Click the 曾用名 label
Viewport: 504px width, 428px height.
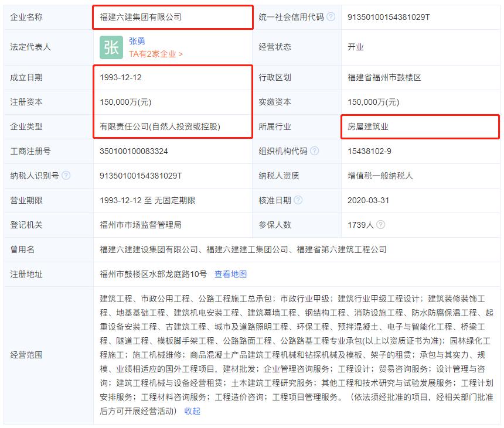[22, 249]
